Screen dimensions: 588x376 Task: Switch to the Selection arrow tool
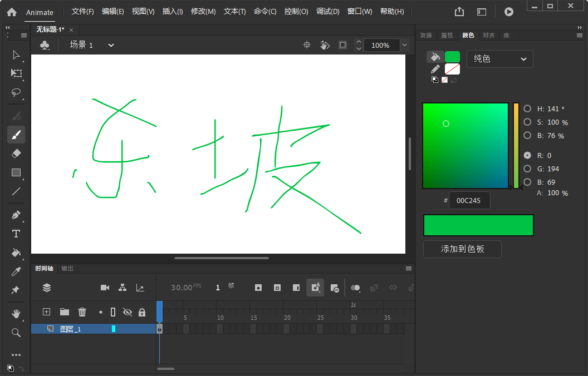[x=16, y=55]
